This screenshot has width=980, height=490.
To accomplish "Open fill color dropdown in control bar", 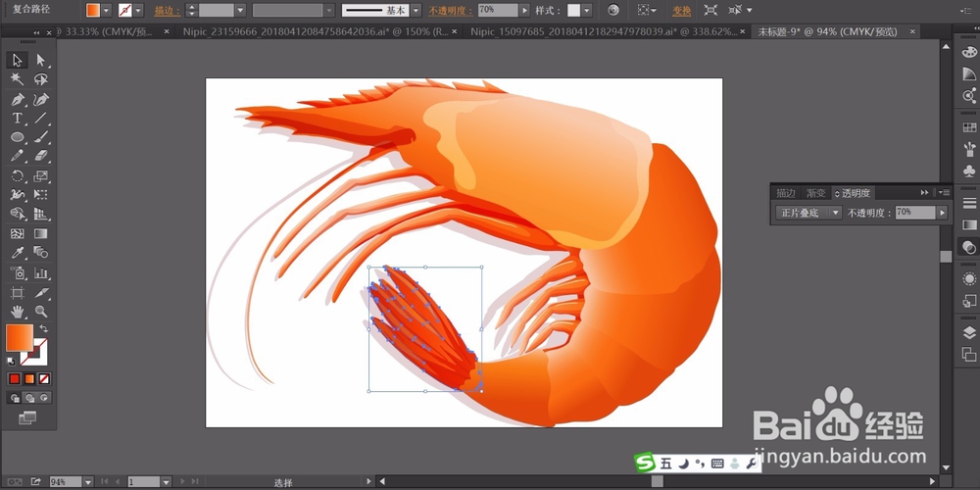I will pos(106,10).
